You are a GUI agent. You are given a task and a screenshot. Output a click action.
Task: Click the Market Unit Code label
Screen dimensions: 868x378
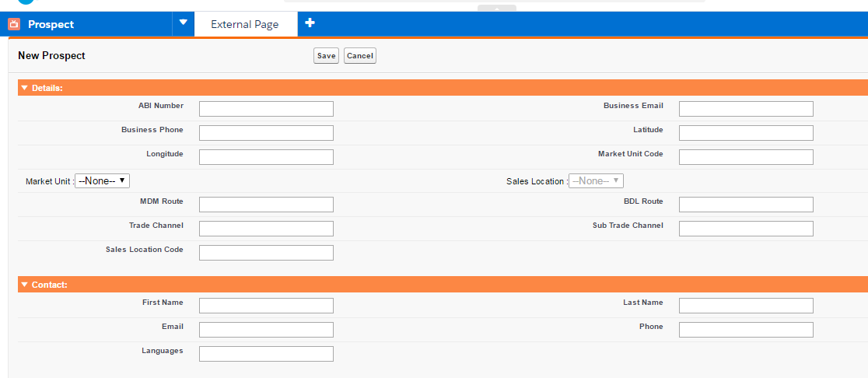click(631, 153)
